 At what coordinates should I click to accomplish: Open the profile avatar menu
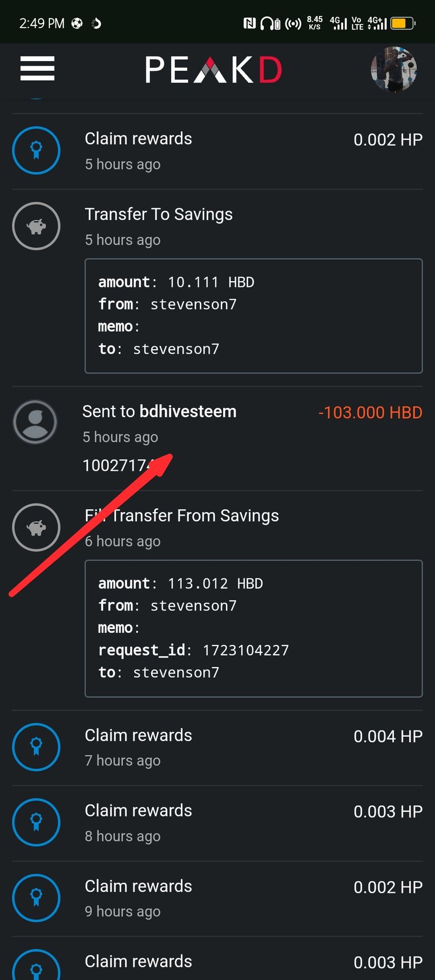(x=394, y=69)
